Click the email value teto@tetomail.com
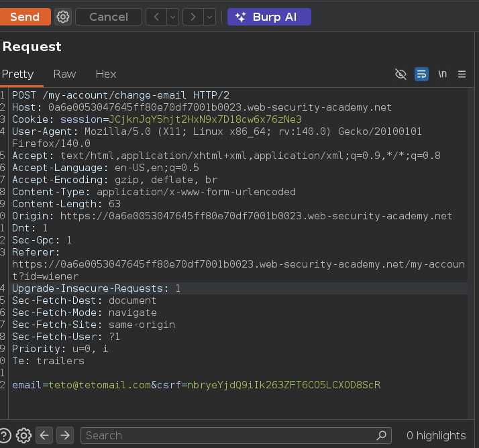Image resolution: width=479 pixels, height=448 pixels. 99,385
